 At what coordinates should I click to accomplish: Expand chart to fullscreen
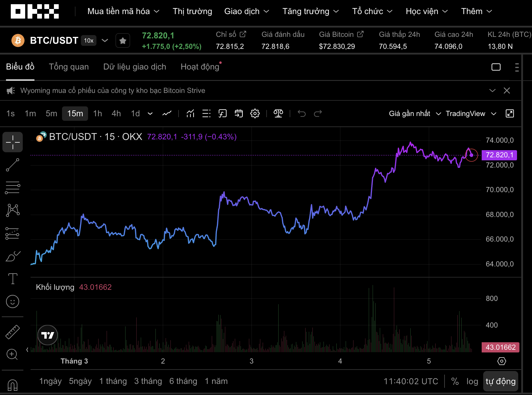[510, 114]
